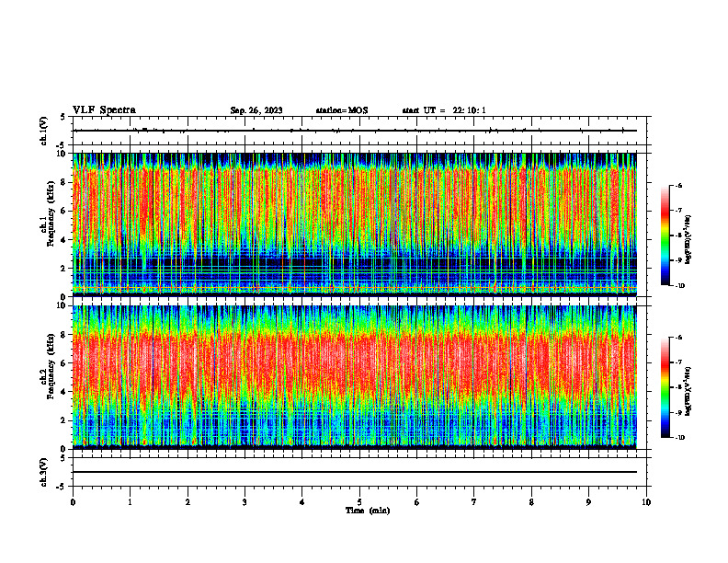The image size is (728, 563).
Task: Click the ch.1 frequency axis tick "4"
Action: (x=64, y=240)
